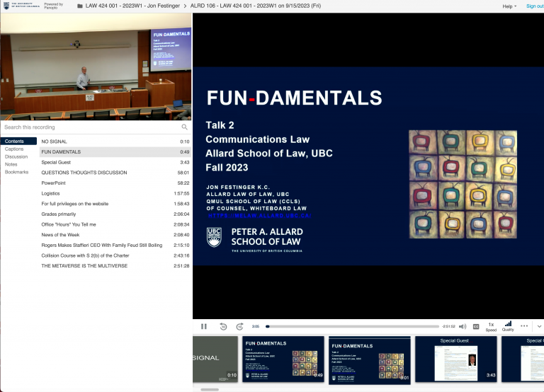This screenshot has width=544, height=392.
Task: Open the melaw.allard.ubc.ca link on slide
Action: [x=259, y=216]
